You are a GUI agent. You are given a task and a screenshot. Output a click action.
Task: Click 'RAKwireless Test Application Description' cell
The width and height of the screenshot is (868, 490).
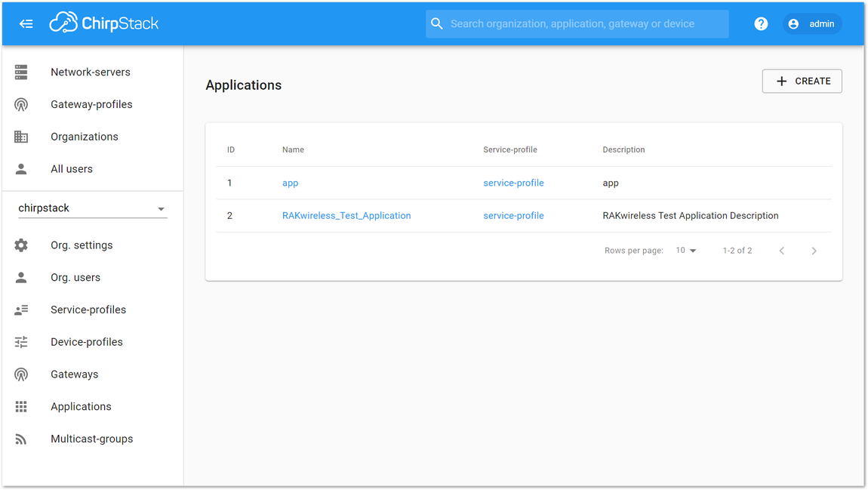(691, 216)
